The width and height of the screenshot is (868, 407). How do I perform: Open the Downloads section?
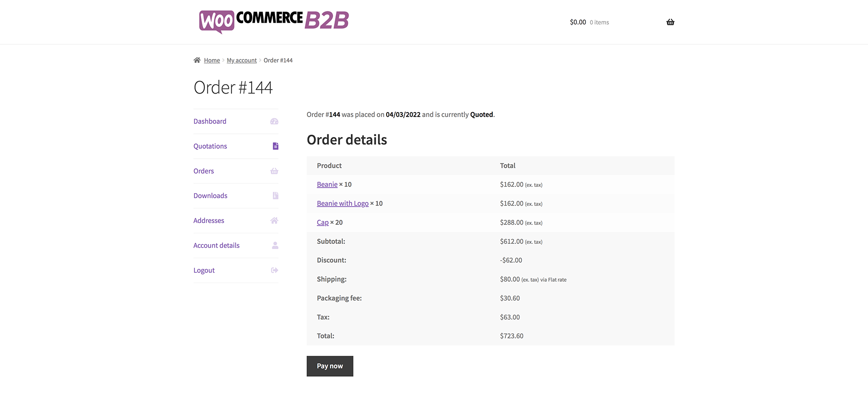click(210, 196)
